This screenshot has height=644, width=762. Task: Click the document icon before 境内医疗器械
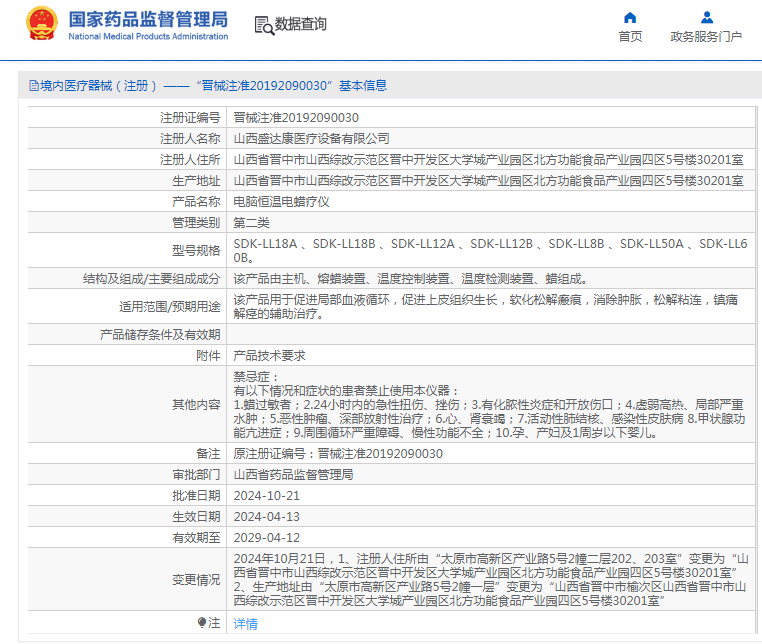click(34, 86)
